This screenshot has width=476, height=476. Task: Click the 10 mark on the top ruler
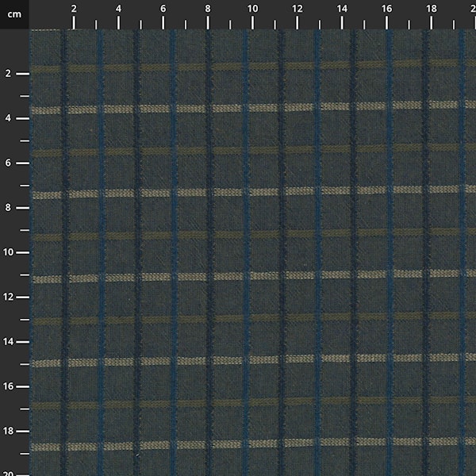tap(251, 9)
